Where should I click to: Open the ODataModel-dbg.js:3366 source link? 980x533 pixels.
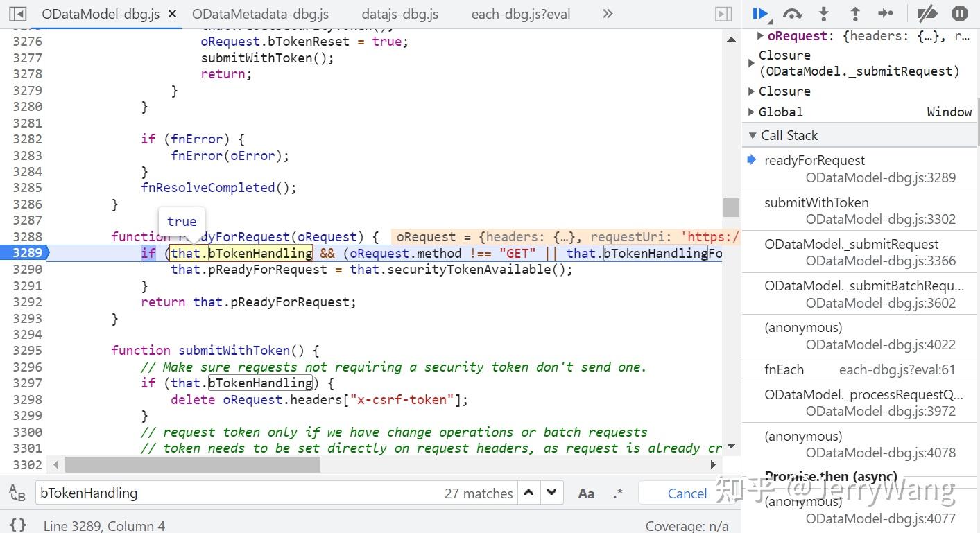[x=881, y=261]
